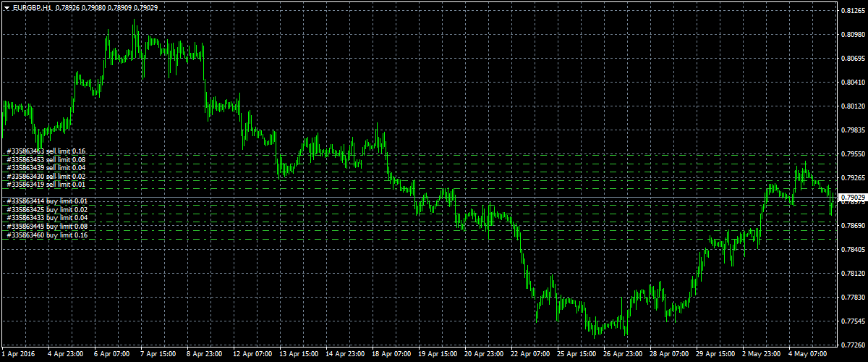This screenshot has height=362, width=868.
Task: Click the 0.77260 price scale label
Action: point(854,345)
